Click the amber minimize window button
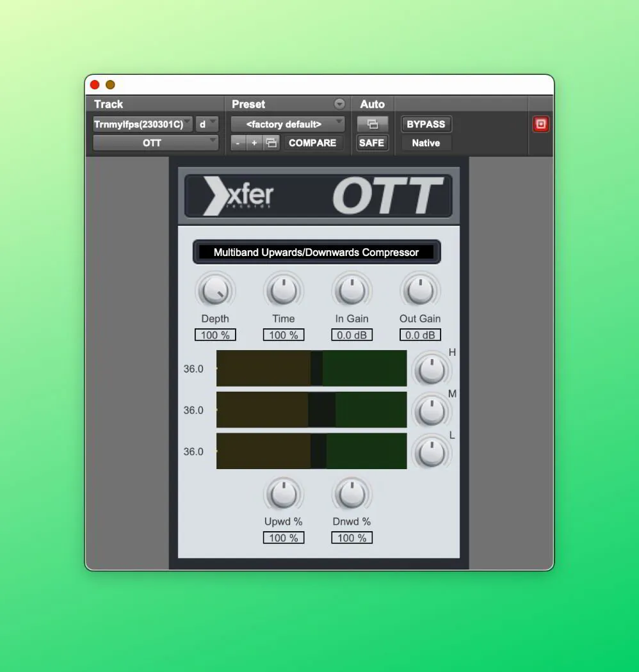 point(110,85)
